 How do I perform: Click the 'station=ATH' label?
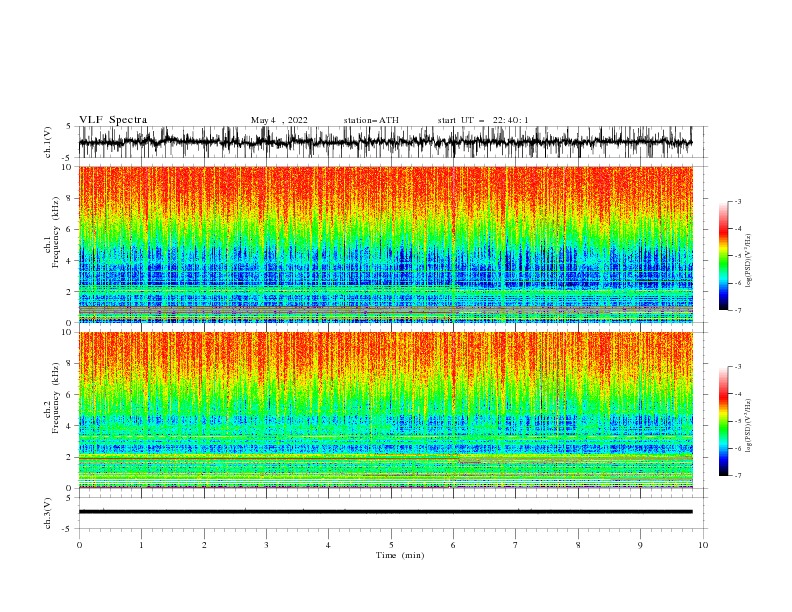click(371, 120)
